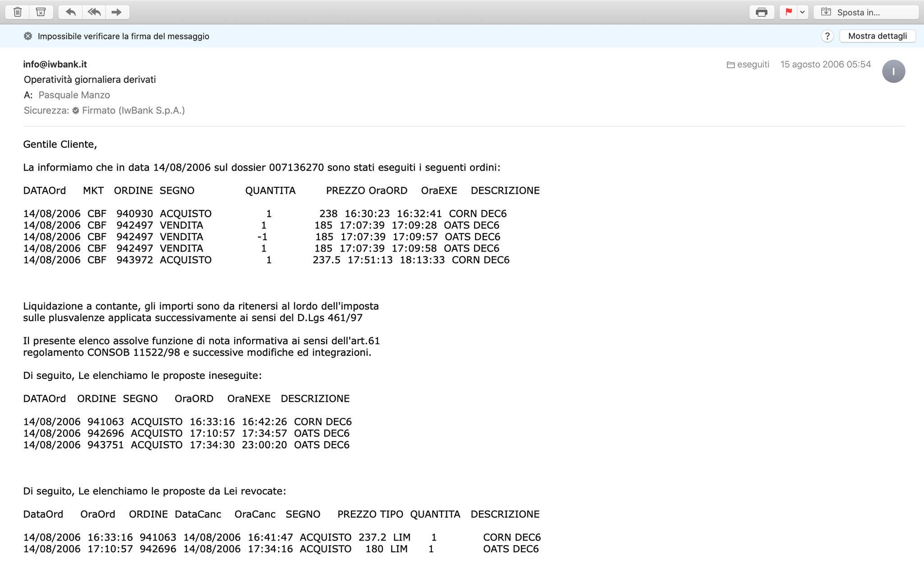Reply all using the double arrow icon
This screenshot has height=578, width=924.
pos(94,12)
